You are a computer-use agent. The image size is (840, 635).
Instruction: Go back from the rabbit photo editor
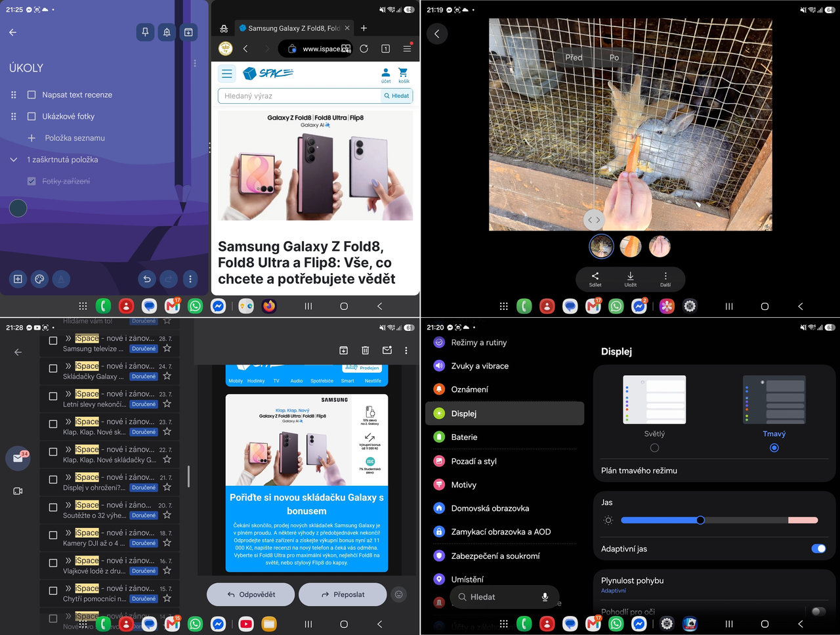(x=437, y=34)
